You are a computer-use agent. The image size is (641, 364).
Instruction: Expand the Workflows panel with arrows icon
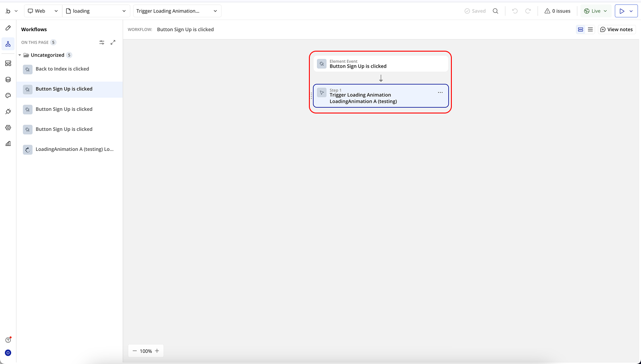tap(113, 42)
